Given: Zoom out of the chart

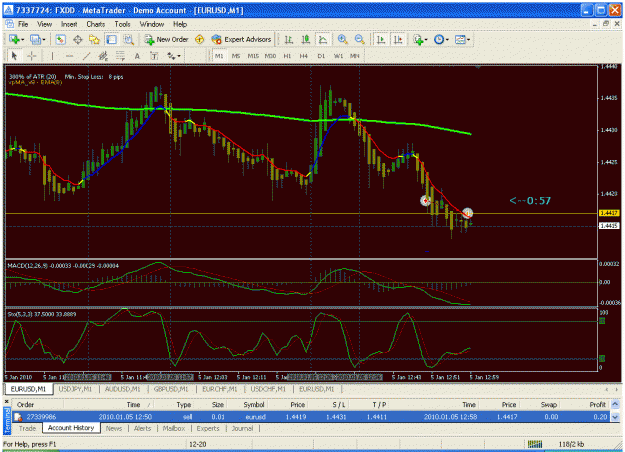Looking at the screenshot, I should (x=360, y=39).
